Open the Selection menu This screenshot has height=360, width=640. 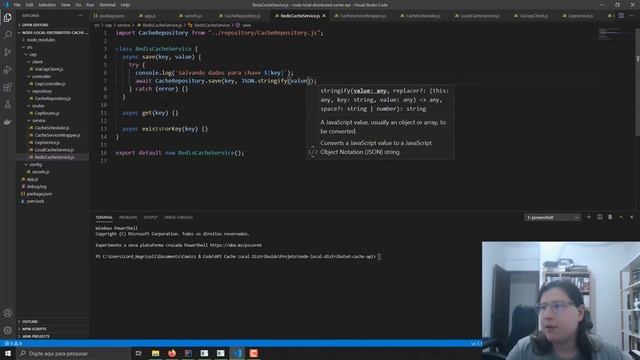point(47,5)
